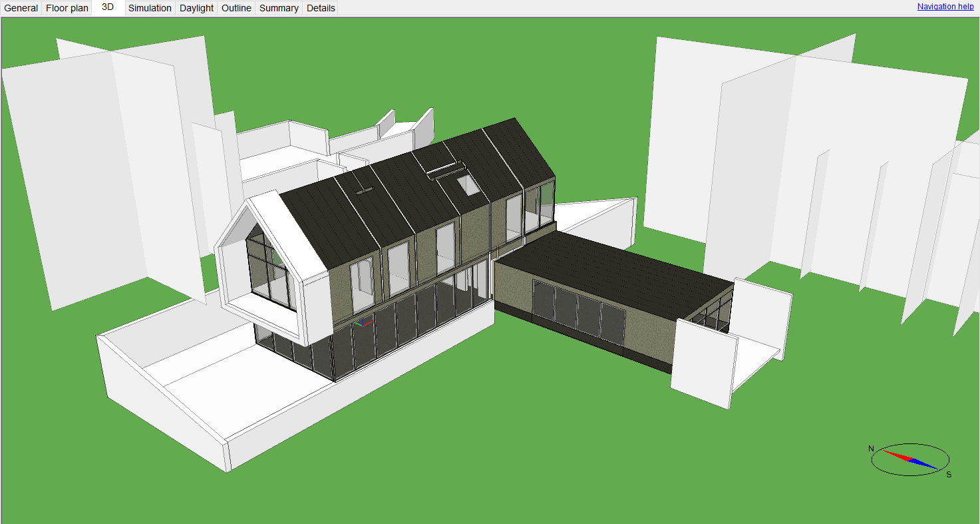
Task: Open the Navigation help link
Action: [x=945, y=6]
